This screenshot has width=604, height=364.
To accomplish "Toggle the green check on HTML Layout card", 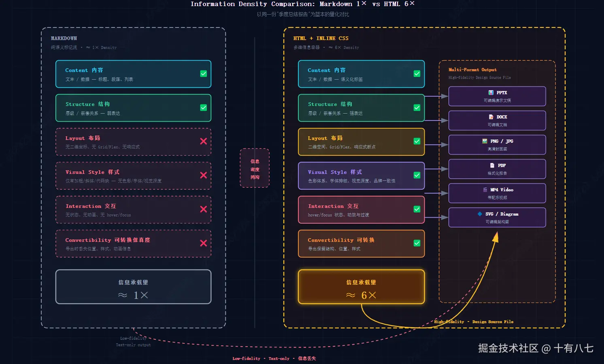I will [x=417, y=141].
